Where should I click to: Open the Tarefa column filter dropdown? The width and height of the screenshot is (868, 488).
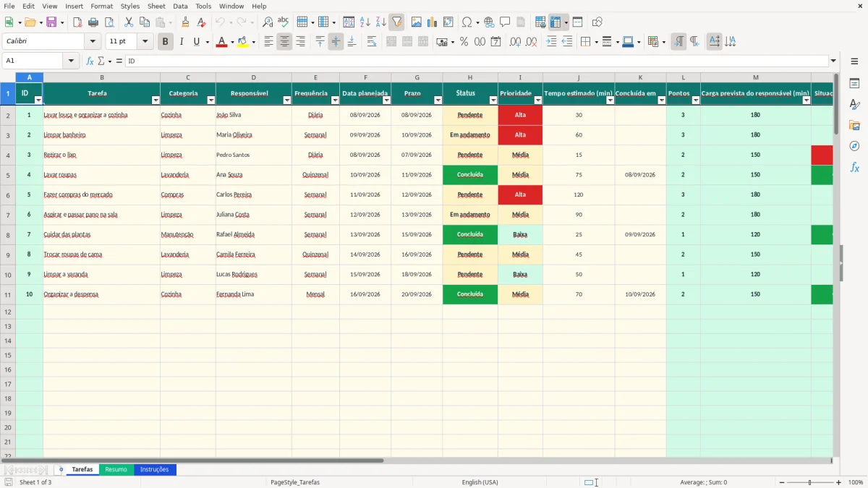(156, 100)
